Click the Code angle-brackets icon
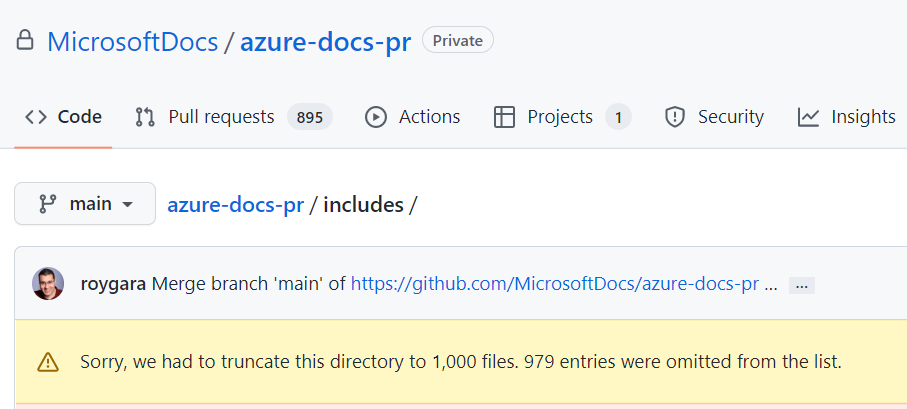The image size is (907, 409). pos(35,117)
